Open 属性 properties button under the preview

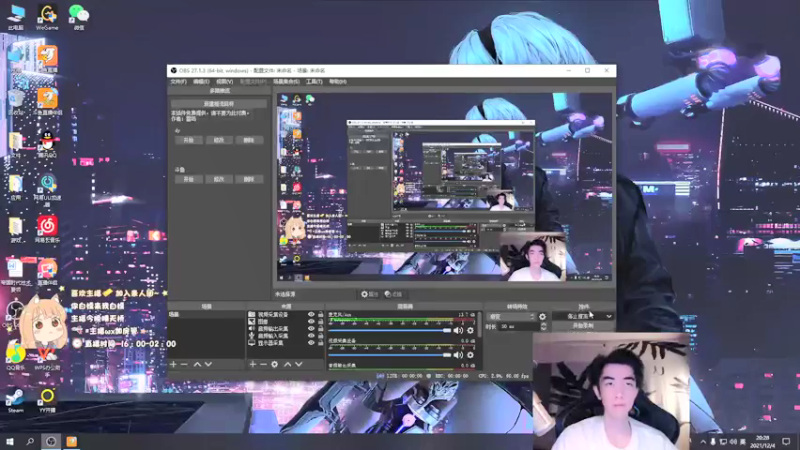pyautogui.click(x=370, y=294)
